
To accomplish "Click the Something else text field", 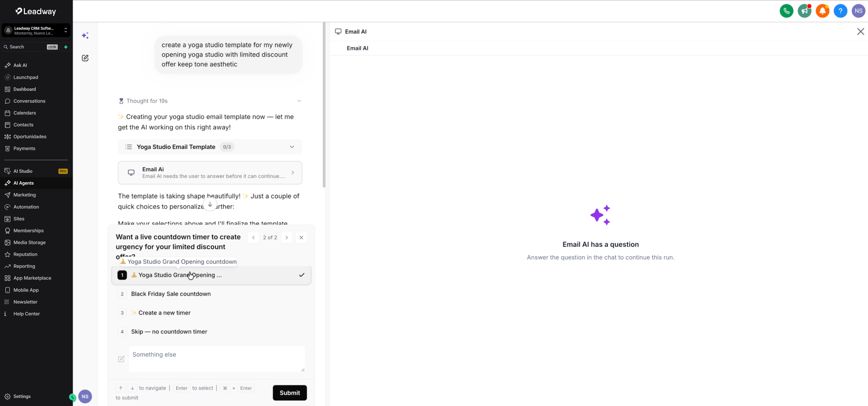I will 217,359.
